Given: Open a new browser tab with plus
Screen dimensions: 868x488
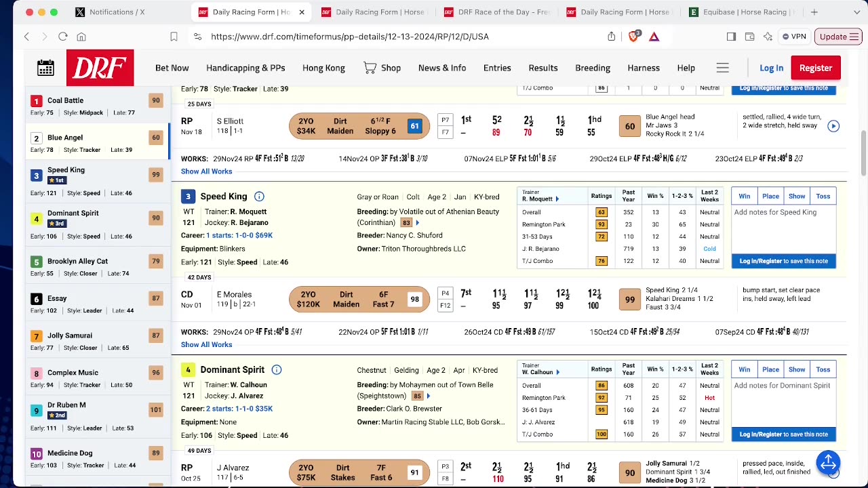Looking at the screenshot, I should point(814,12).
